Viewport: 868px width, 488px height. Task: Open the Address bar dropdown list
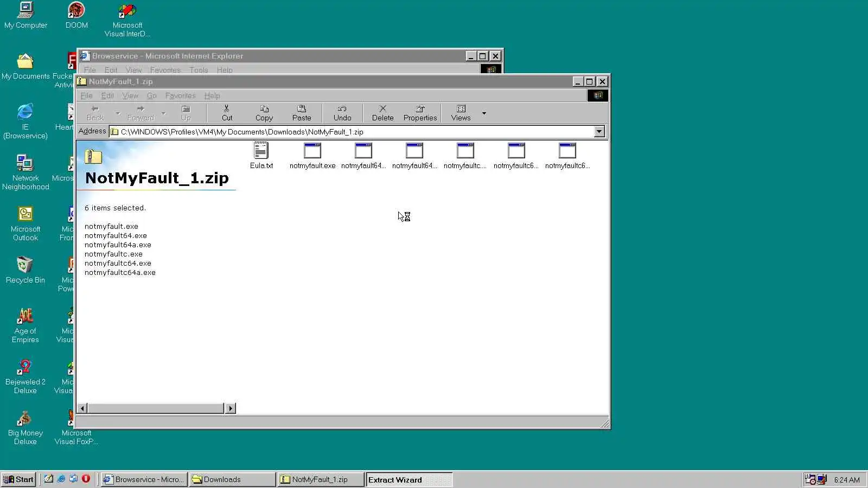(x=599, y=132)
